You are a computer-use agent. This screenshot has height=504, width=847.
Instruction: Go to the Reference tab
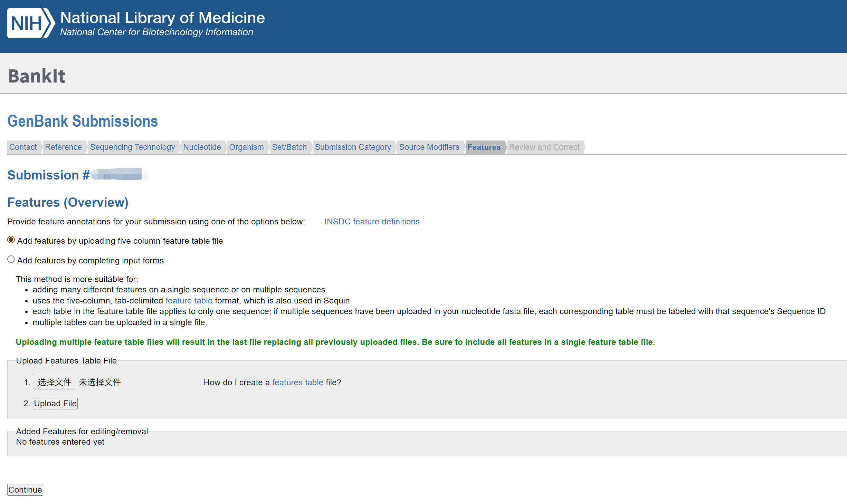(x=63, y=147)
